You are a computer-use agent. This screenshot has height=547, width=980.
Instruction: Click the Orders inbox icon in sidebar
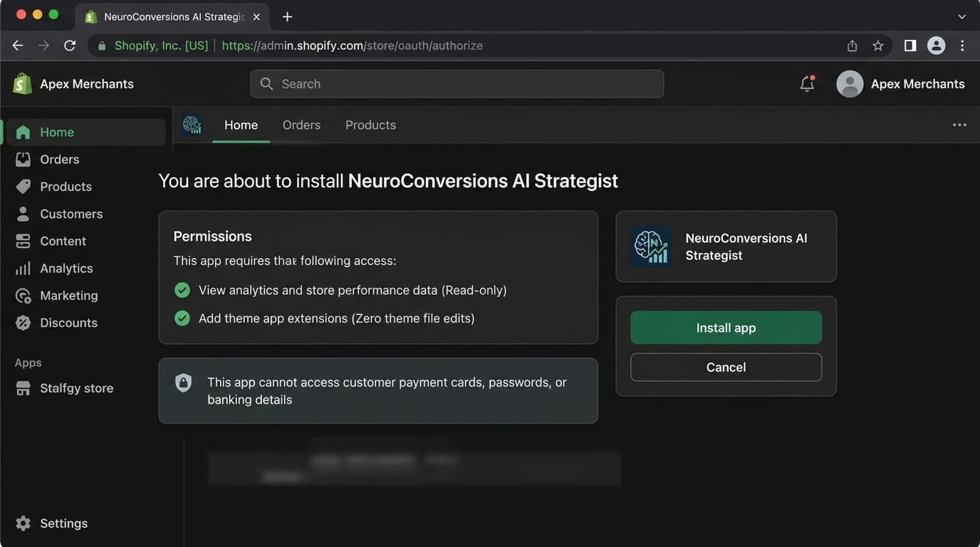pos(23,160)
